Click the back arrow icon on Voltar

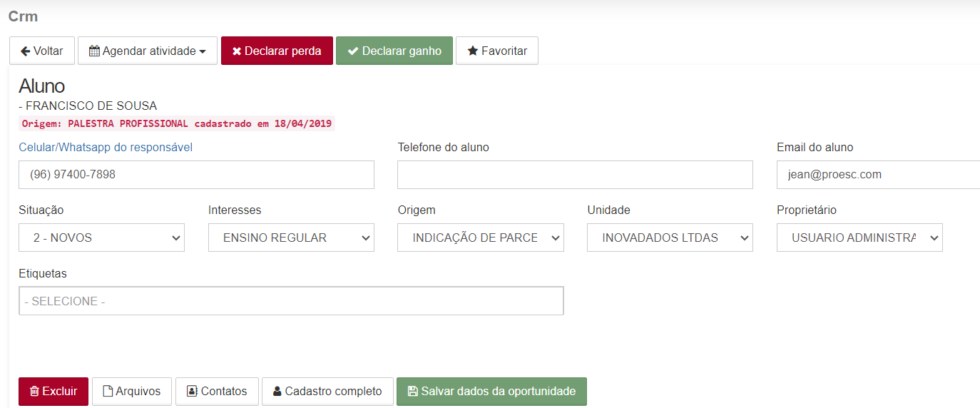point(26,51)
